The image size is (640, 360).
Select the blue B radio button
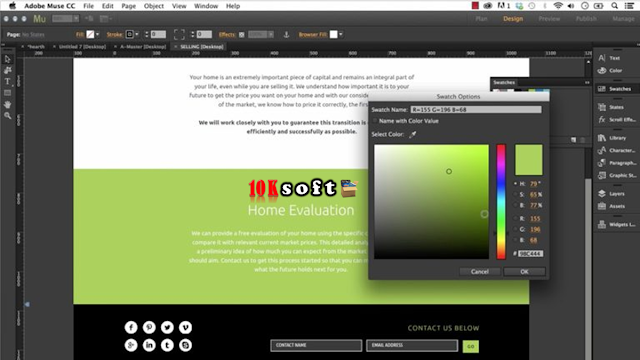[x=515, y=240]
